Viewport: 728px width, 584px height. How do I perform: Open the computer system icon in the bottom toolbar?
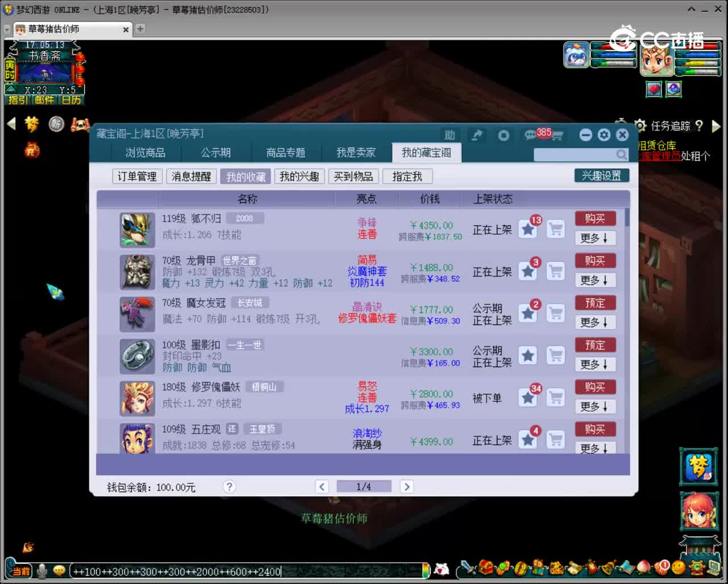click(713, 567)
